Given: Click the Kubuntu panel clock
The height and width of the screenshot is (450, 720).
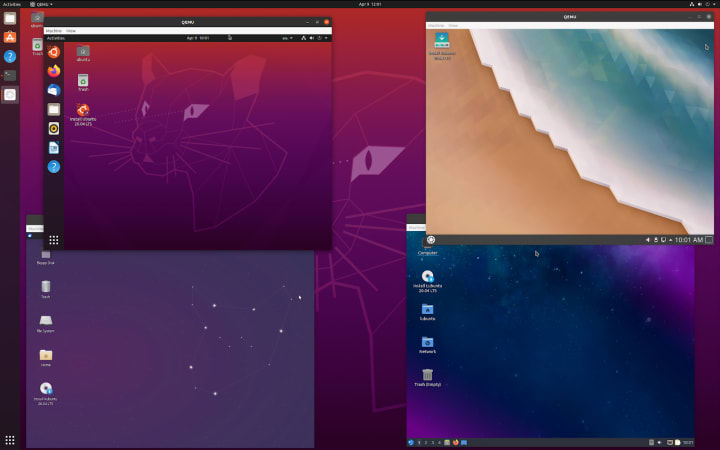Looking at the screenshot, I should (x=689, y=240).
